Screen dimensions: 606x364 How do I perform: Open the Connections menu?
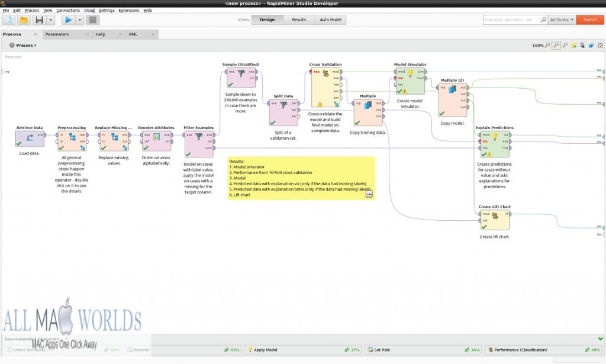click(68, 11)
